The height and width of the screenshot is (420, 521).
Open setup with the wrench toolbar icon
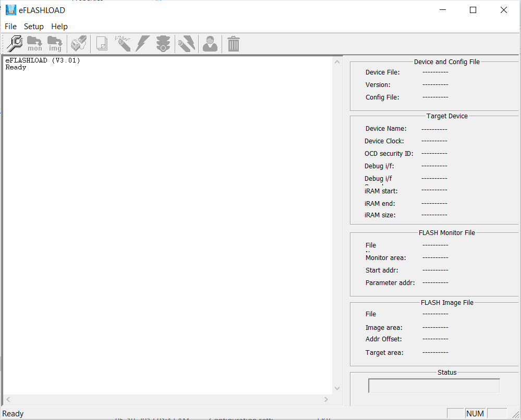coord(15,43)
